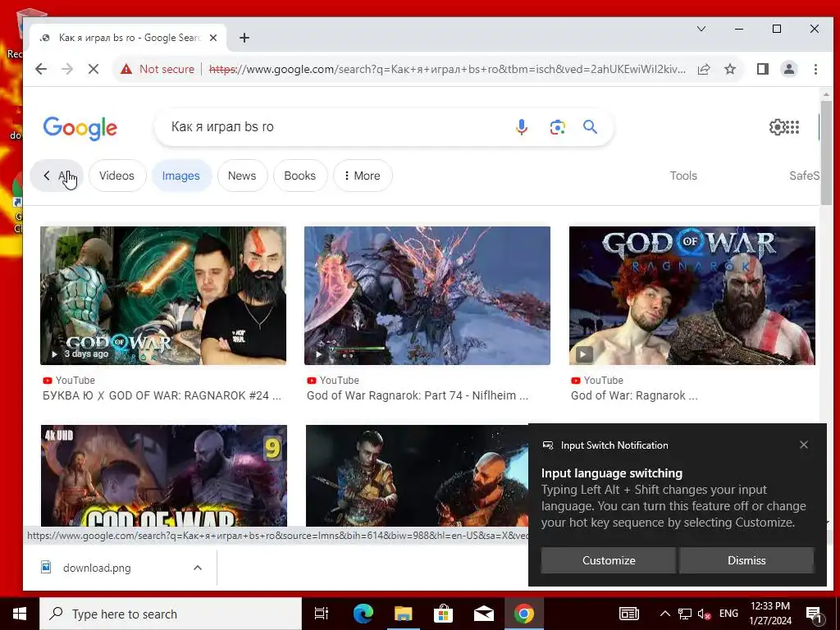Open the clock and calendar flyout
The height and width of the screenshot is (630, 840).
(770, 614)
